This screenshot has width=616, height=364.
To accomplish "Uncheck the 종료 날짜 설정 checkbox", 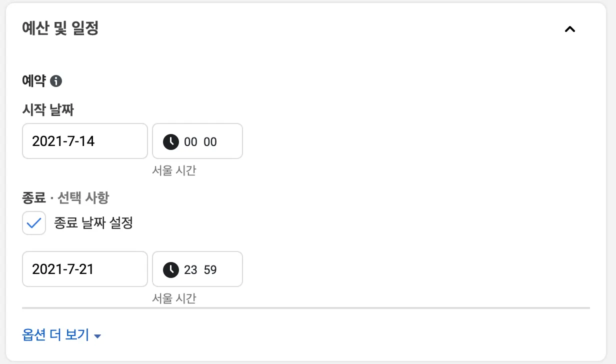I will pos(34,223).
